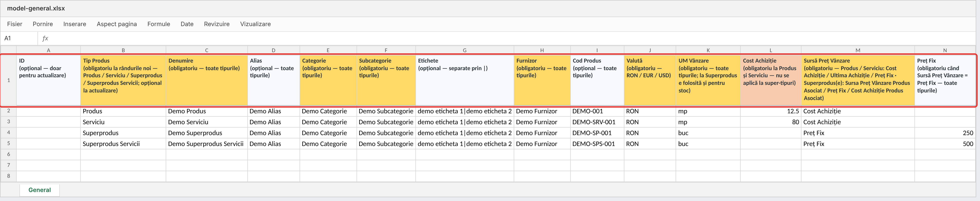This screenshot has height=201, width=980.
Task: Click the cost value 80
Action: 771,122
